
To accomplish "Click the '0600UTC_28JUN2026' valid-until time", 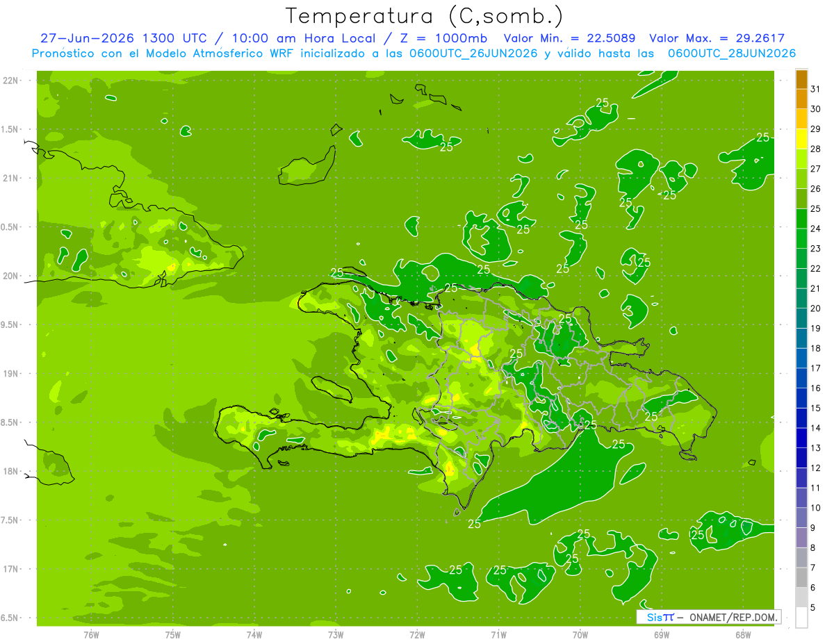I will coord(731,53).
